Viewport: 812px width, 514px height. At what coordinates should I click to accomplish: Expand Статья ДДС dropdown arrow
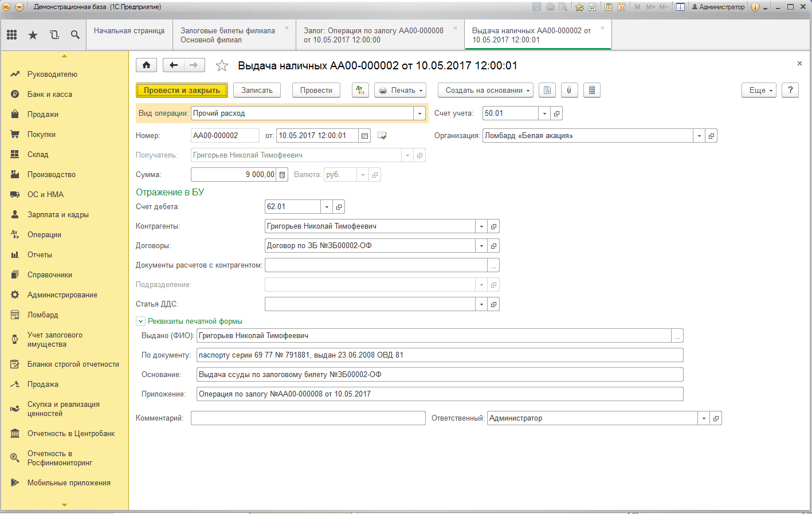point(481,304)
